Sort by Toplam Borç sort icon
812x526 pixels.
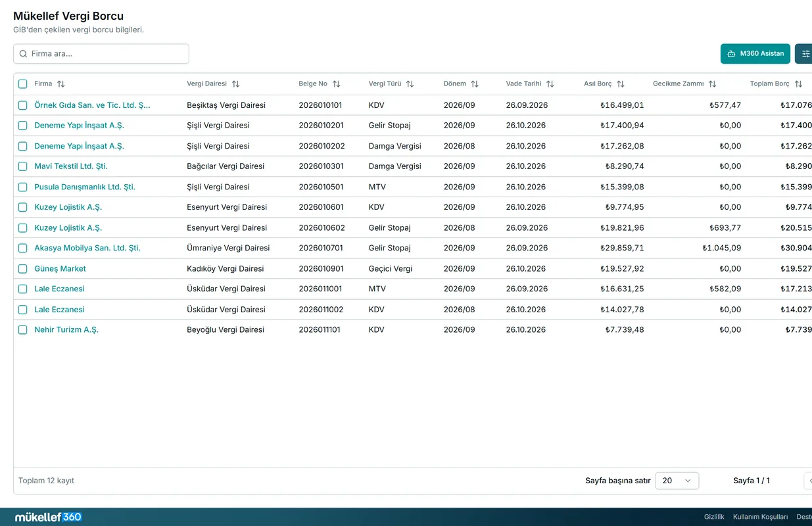click(x=799, y=84)
